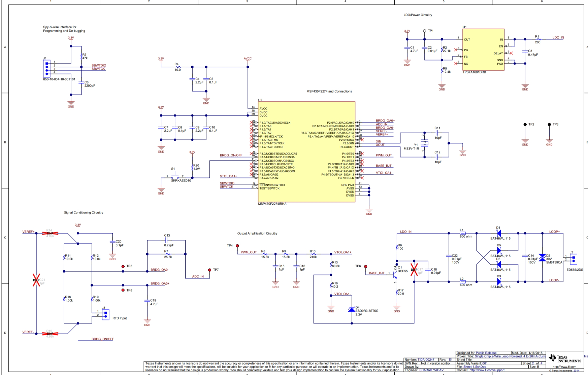This screenshot has height=375, width=588.
Task: Click the Sheet-1.SchDoc file name
Action: (475, 367)
